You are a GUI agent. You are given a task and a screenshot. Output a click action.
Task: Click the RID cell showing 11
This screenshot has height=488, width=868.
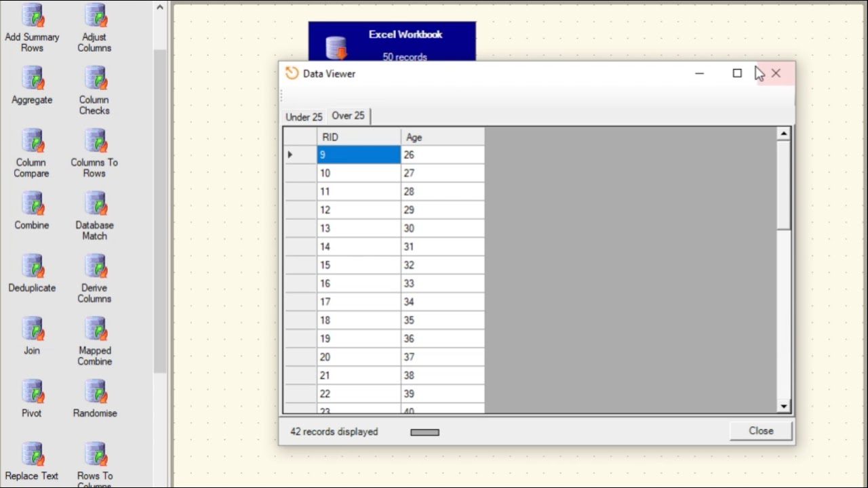pos(359,191)
